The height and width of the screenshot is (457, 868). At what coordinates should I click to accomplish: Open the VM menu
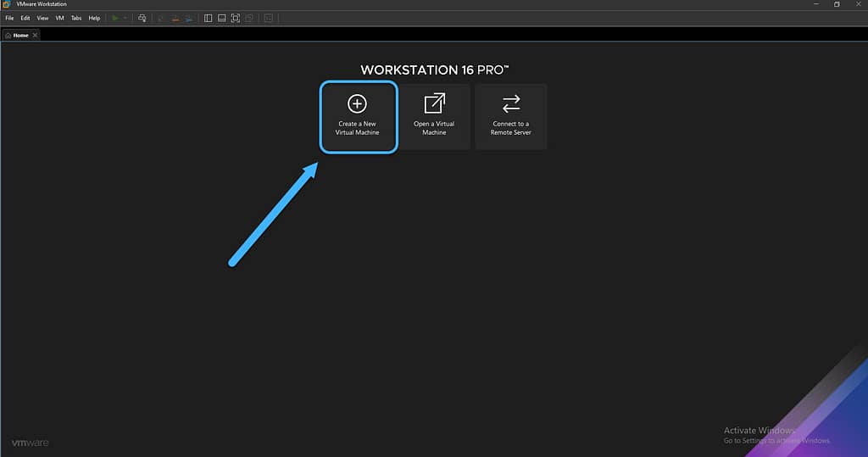click(x=60, y=19)
